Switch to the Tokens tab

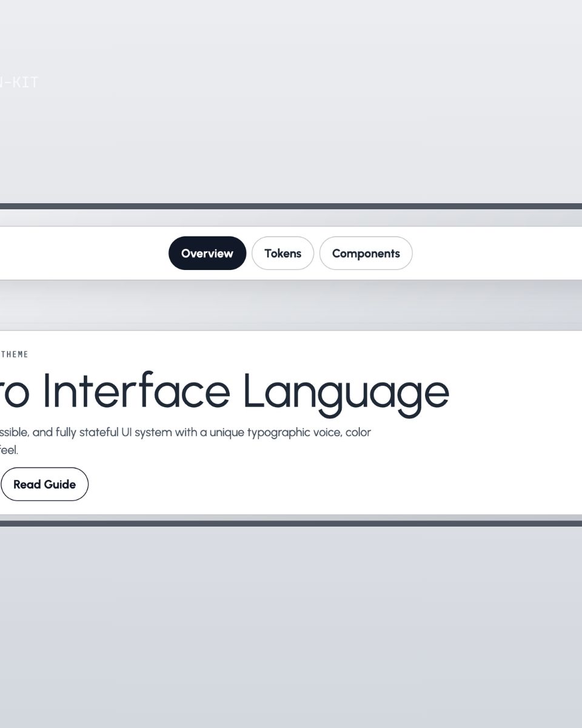pos(283,253)
